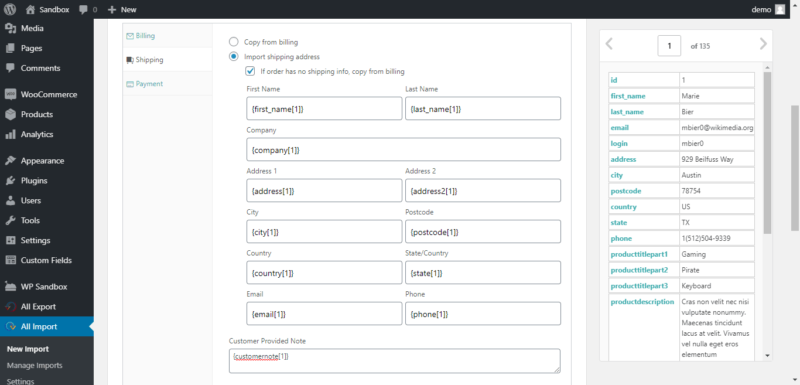
Task: Click the WooCommerce sidebar icon
Action: coord(10,95)
